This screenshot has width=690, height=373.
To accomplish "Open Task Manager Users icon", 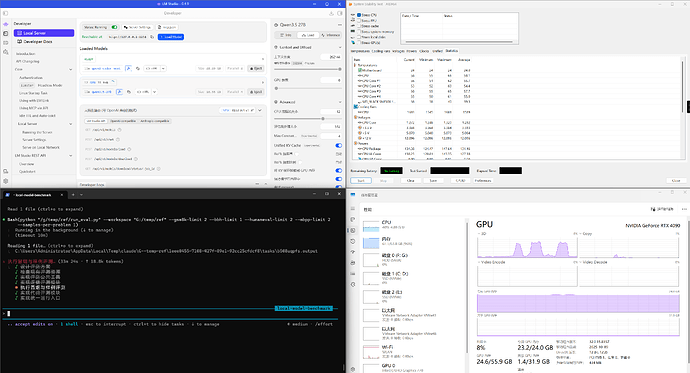I will pos(353,263).
